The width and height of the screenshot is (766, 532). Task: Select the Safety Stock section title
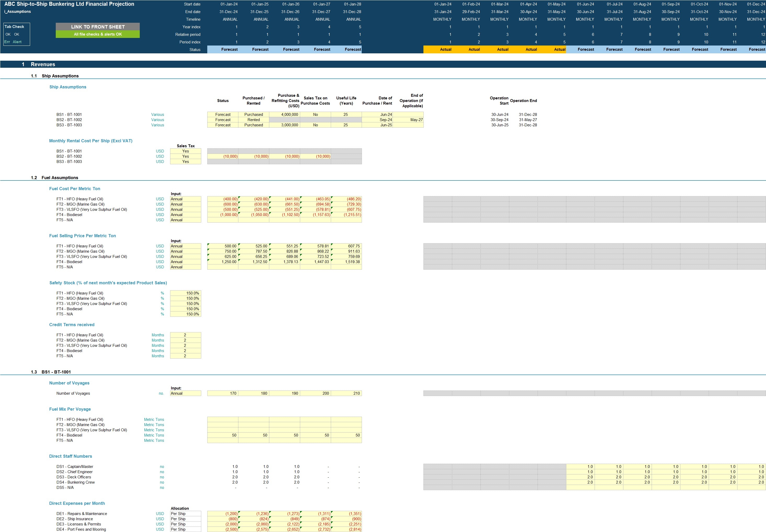(x=108, y=283)
